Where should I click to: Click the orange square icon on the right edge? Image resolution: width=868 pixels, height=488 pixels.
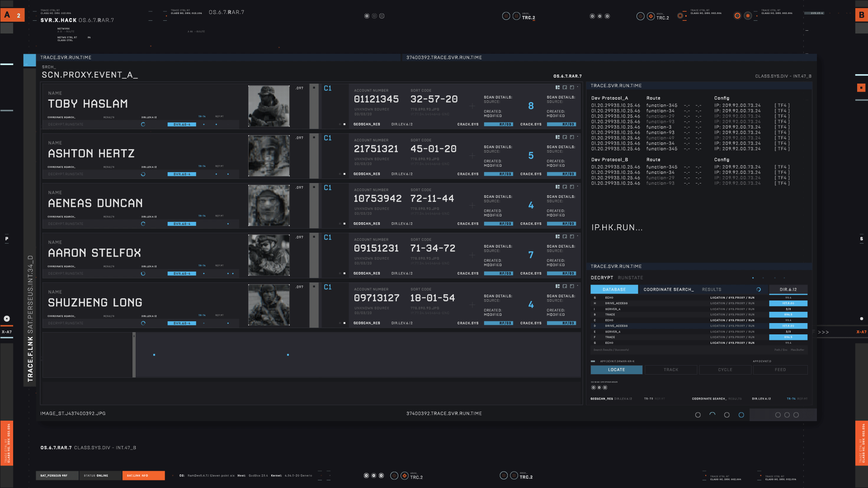(861, 88)
